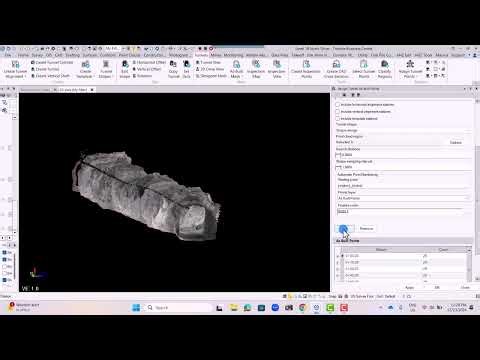
Task: Switch to the Corridors ribbon tab
Action: (108, 55)
